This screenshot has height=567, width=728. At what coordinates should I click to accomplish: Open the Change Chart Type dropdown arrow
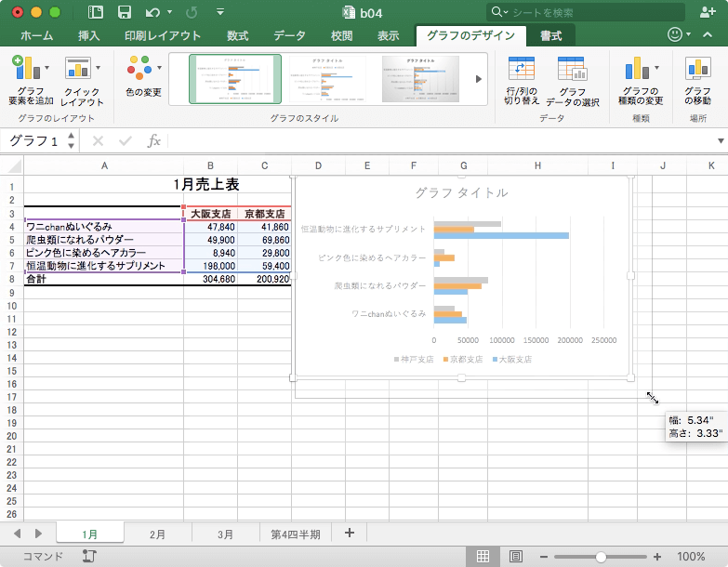tap(657, 68)
